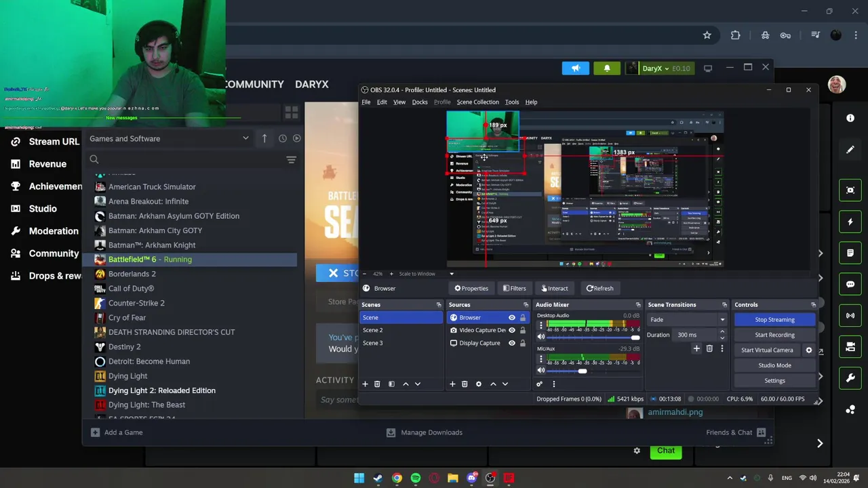This screenshot has width=868, height=488.
Task: Remove transition with trash icon
Action: click(x=709, y=348)
